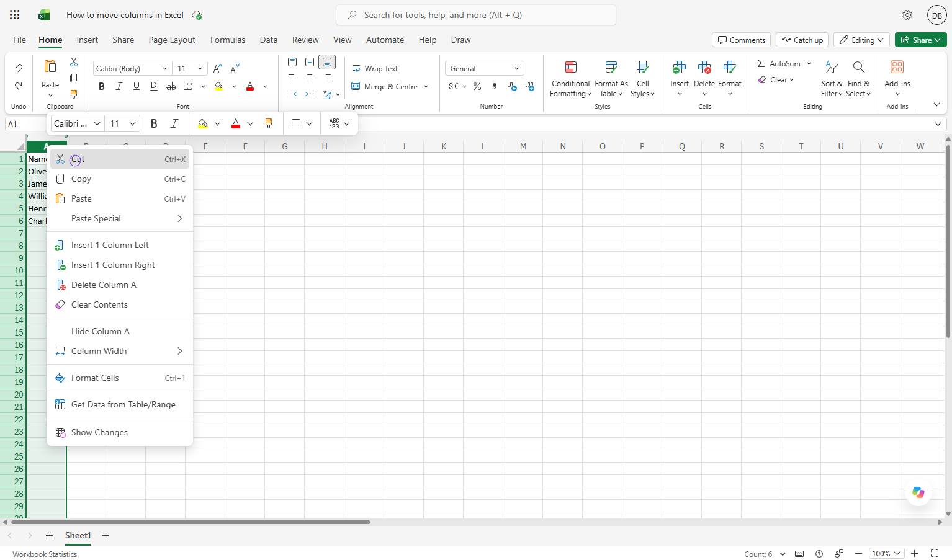Screen dimensions: 952x560
Task: Apply Strikethrough from the ribbon Font group
Action: [171, 86]
